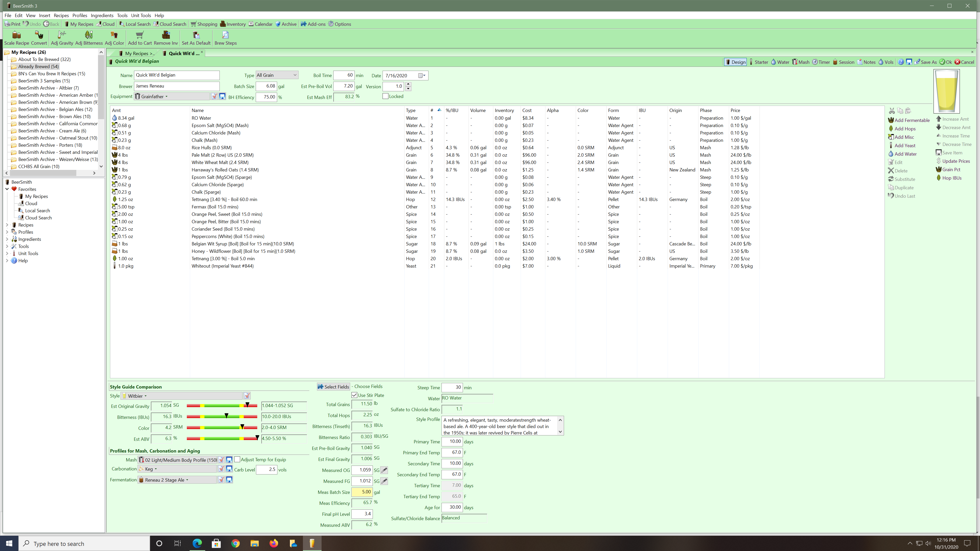Open the Adj Bitterness tool
The image size is (980, 551).
tap(89, 38)
